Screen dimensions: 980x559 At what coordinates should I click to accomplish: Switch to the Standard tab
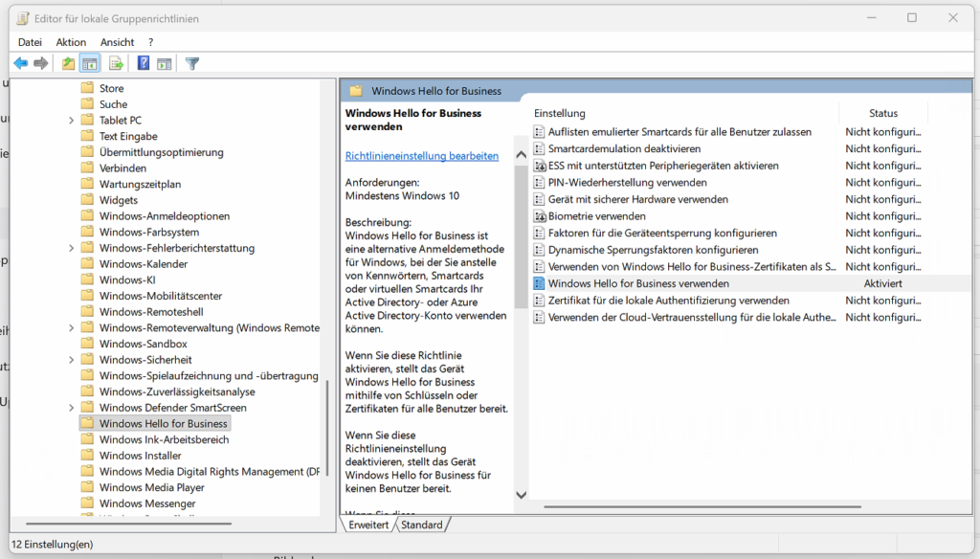click(422, 525)
